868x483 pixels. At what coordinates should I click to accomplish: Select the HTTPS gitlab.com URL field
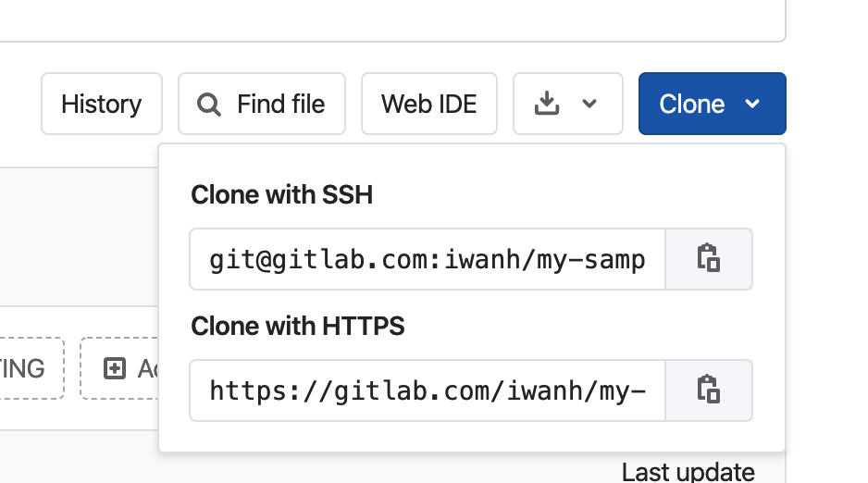click(x=428, y=390)
